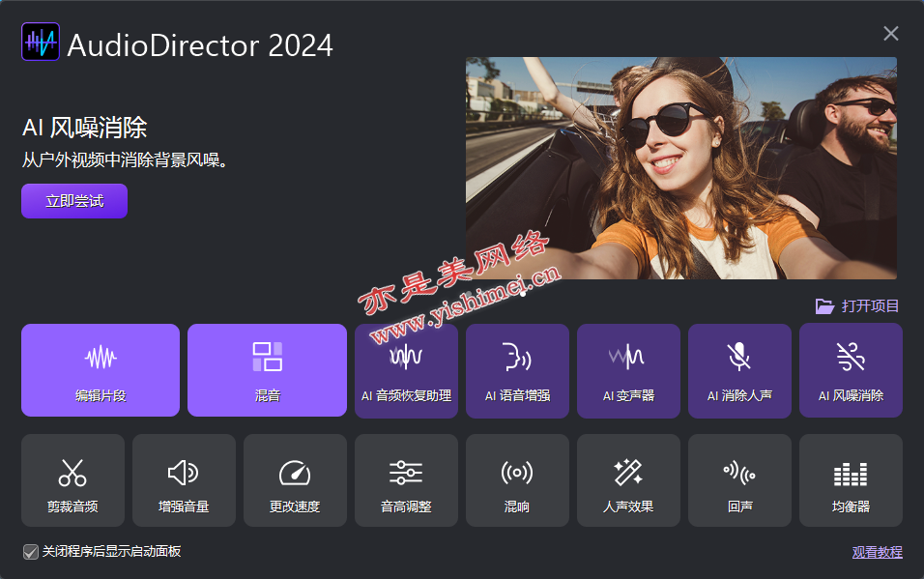Open AI 变声器 voice changer
This screenshot has width=924, height=579.
(x=628, y=371)
